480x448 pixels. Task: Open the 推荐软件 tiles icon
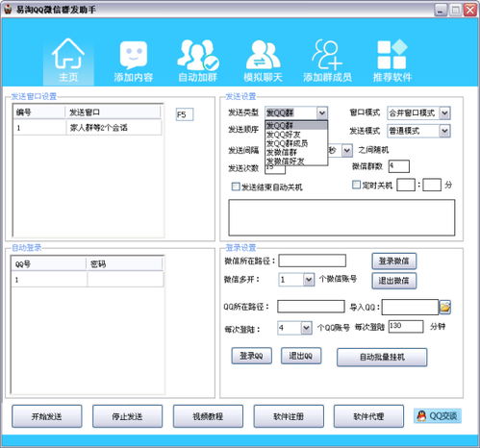tap(392, 55)
